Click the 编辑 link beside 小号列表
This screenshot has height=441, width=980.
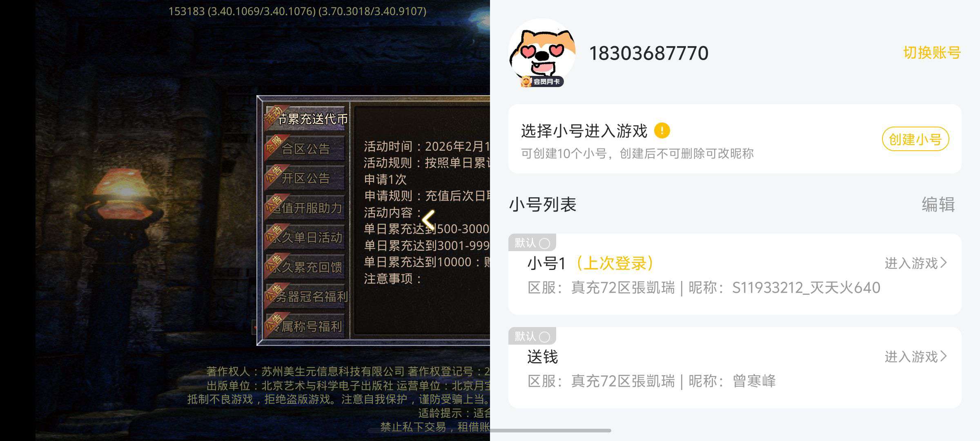[938, 205]
